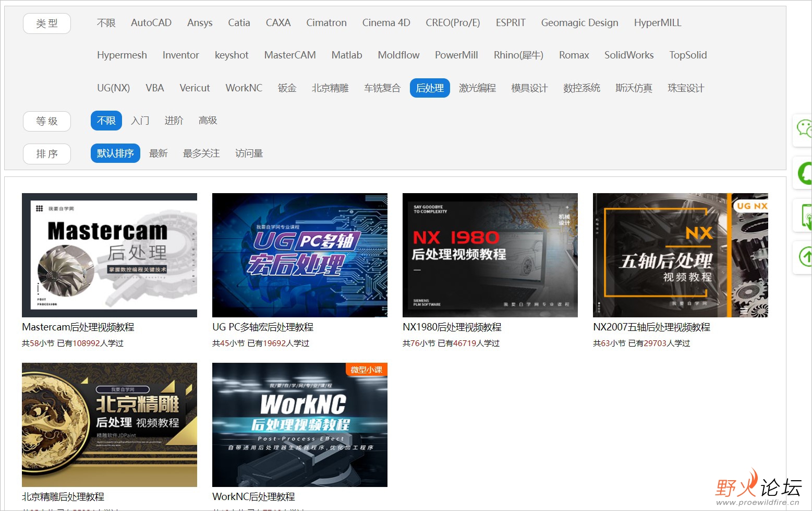Viewport: 812px width, 511px height.
Task: Pick the ESPRIT category
Action: (511, 23)
